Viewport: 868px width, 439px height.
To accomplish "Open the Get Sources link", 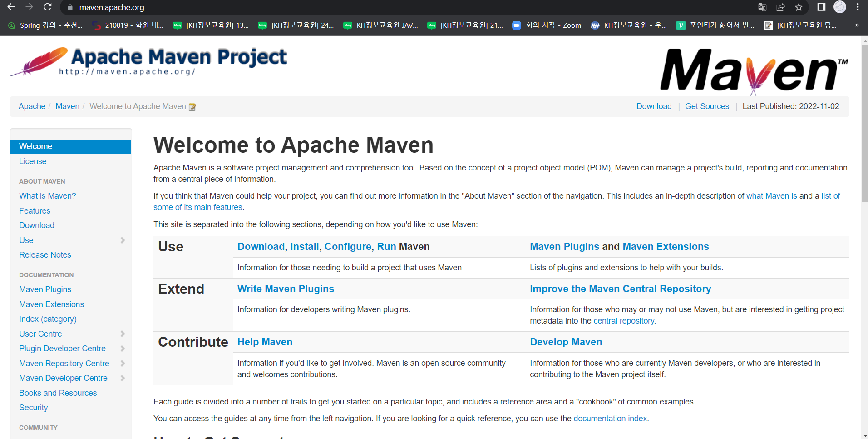I will [x=707, y=106].
